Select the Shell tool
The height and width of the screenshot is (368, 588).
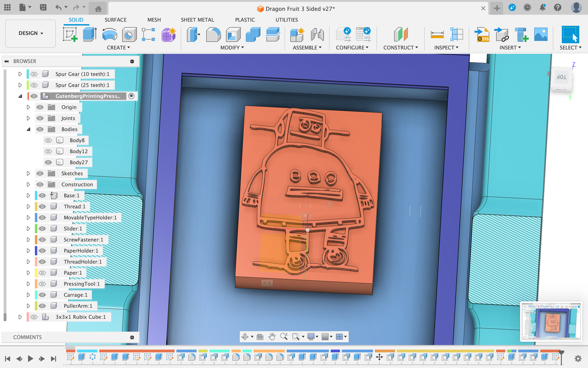click(233, 34)
